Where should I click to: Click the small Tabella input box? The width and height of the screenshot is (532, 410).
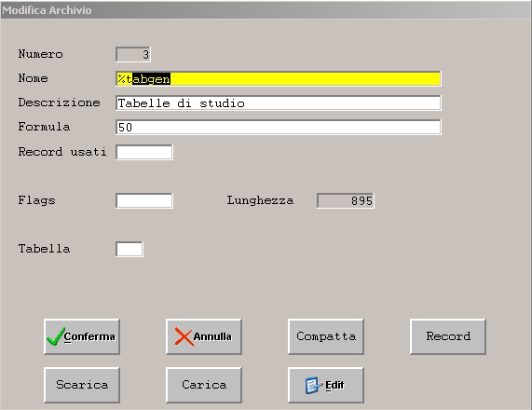[x=130, y=249]
